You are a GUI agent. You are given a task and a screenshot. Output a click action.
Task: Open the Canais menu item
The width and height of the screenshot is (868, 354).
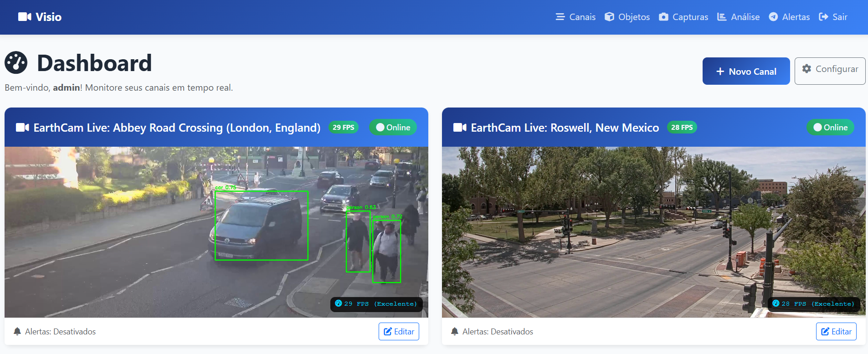(575, 17)
